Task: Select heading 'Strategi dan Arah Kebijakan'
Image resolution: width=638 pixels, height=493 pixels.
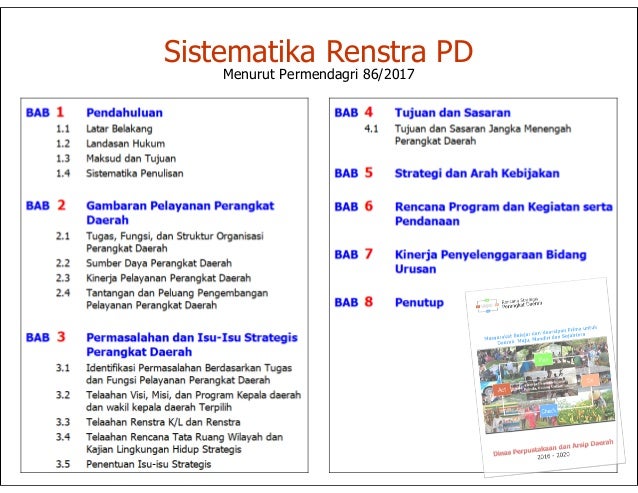Action: [x=477, y=173]
